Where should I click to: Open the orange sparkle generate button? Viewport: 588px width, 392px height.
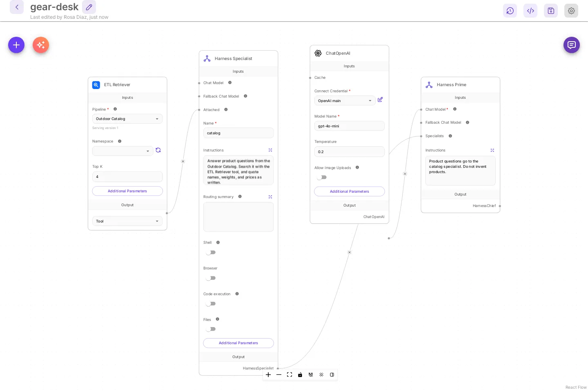click(41, 45)
